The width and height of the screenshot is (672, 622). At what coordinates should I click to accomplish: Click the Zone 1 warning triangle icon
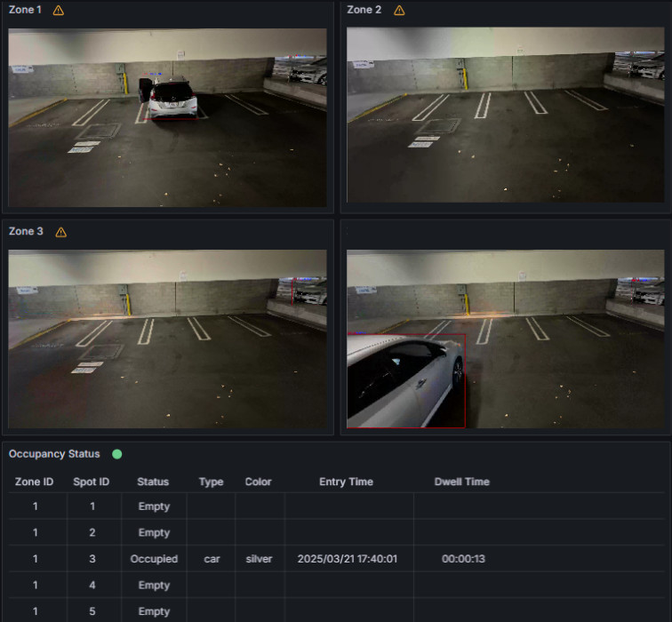coord(59,11)
